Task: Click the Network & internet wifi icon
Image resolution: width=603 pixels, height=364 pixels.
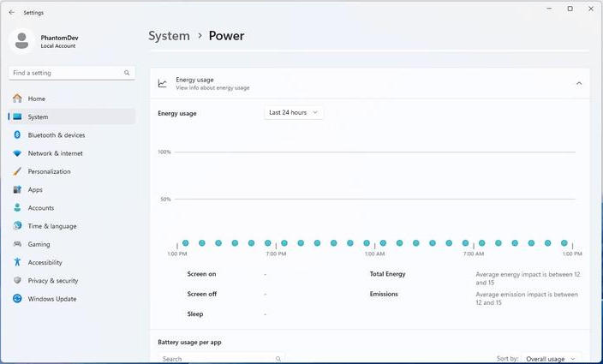Action: pos(17,153)
